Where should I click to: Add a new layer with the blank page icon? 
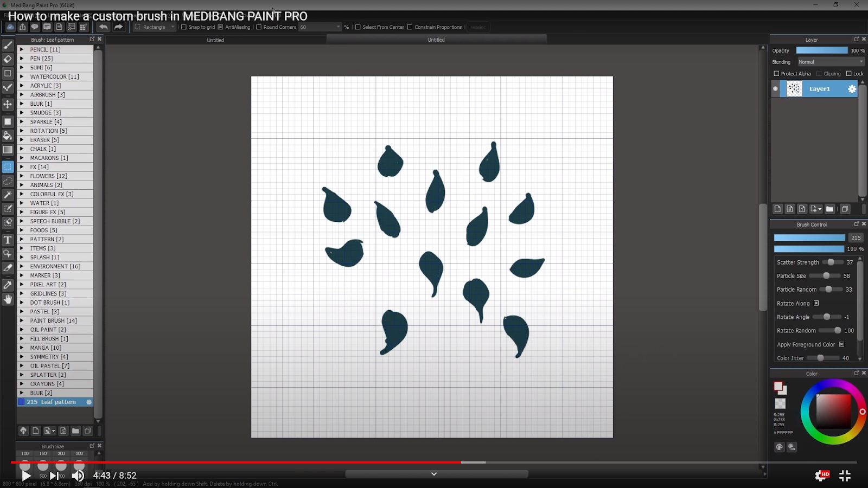[x=777, y=209]
